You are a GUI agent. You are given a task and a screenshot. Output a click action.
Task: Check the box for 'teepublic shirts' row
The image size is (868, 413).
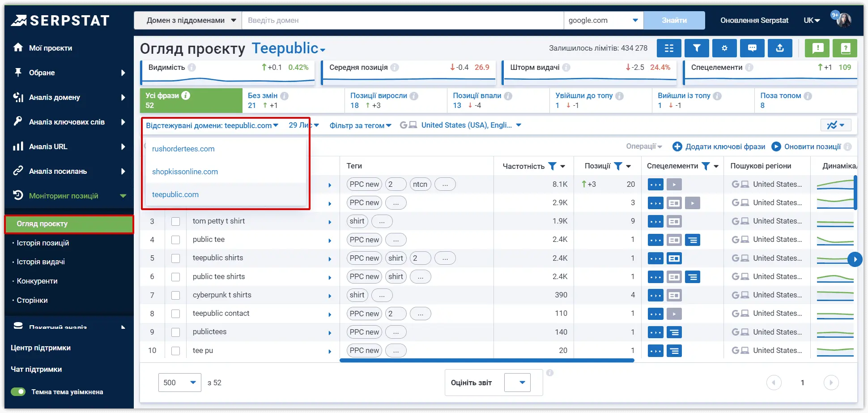tap(176, 258)
